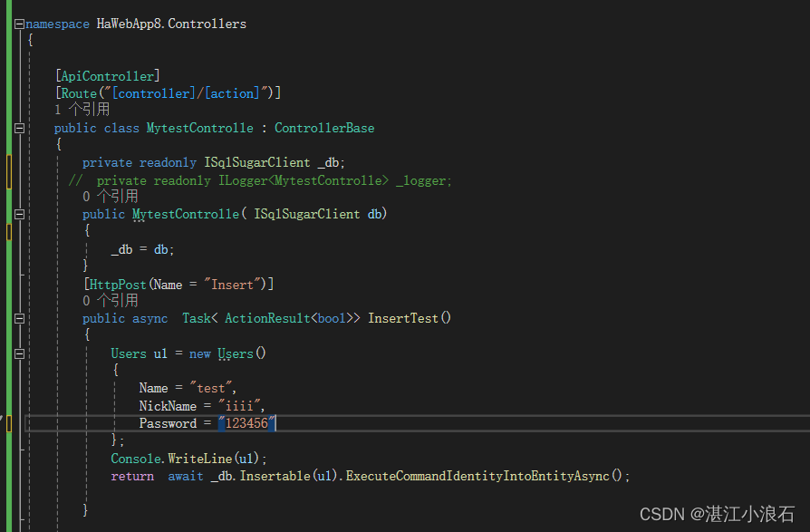Collapse the InsertTest method block
The width and height of the screenshot is (810, 532).
coord(19,319)
